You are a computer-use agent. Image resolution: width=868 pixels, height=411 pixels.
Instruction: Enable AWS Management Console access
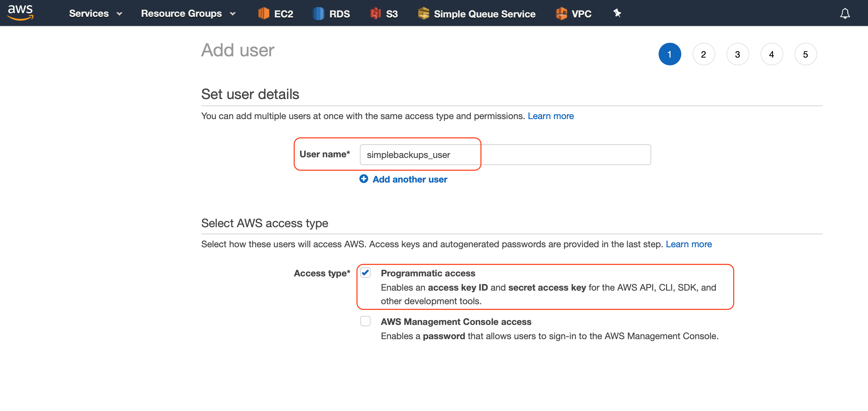pos(365,321)
